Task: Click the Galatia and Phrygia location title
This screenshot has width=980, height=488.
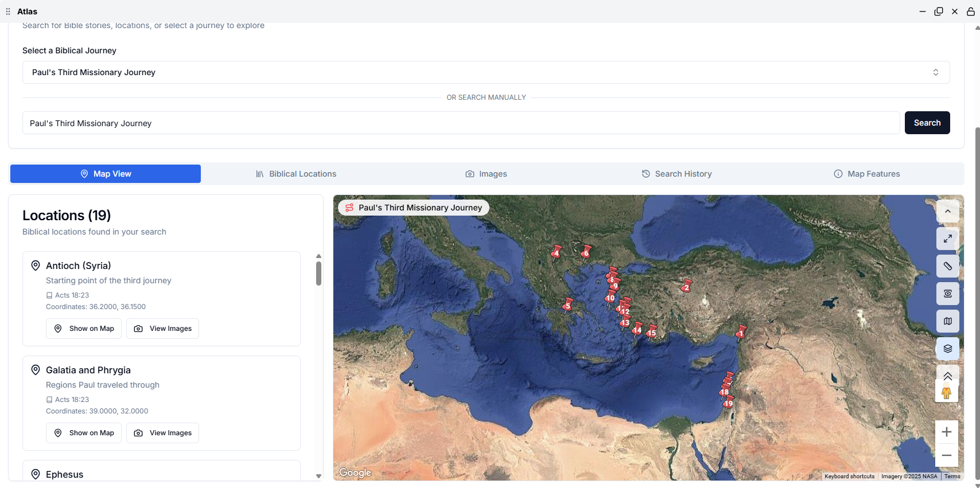Action: [88, 370]
